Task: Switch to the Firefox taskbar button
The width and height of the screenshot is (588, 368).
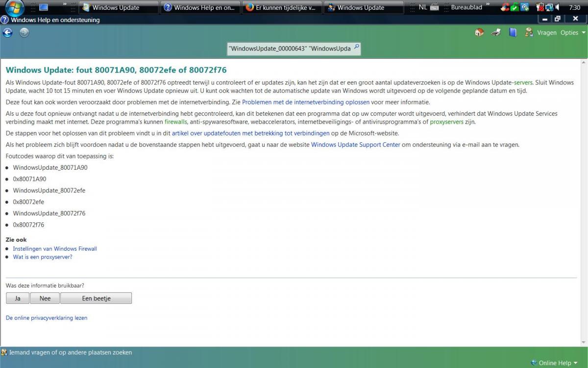Action: (x=281, y=7)
